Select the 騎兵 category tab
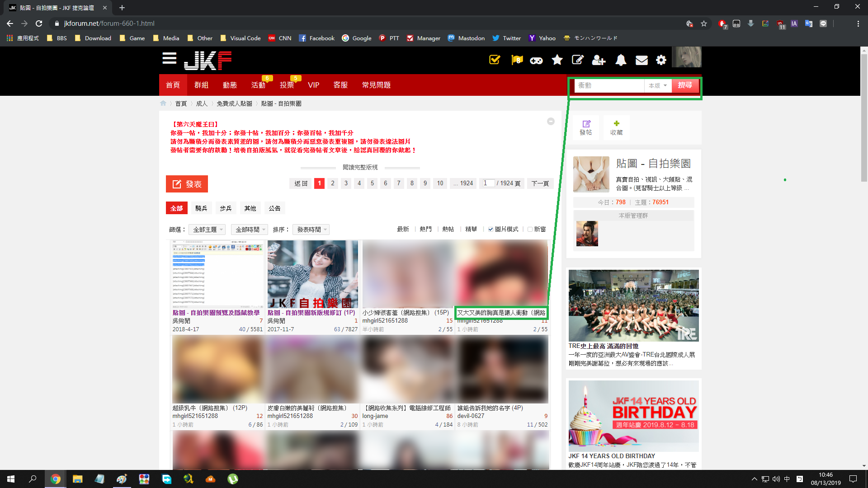Viewport: 868px width, 488px height. [x=201, y=208]
